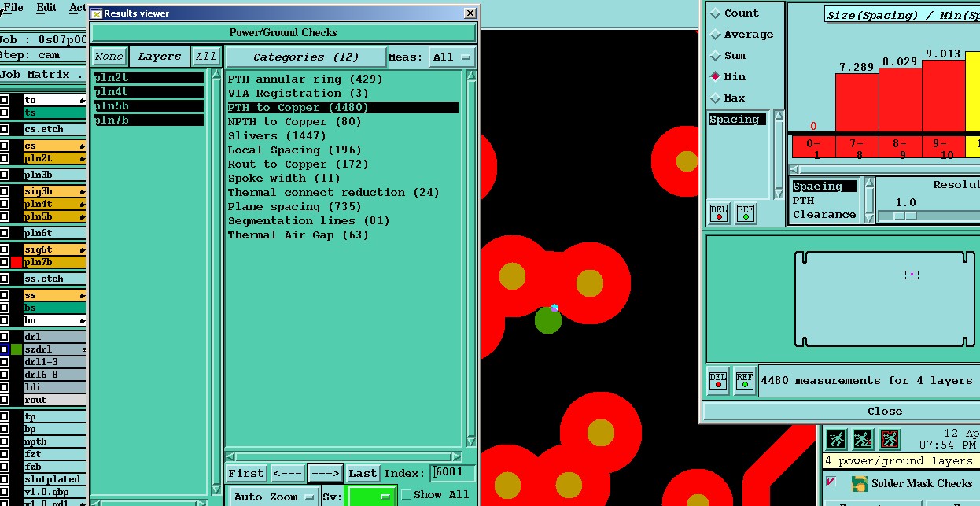Screen dimensions: 980x506
Task: Click the None layers button
Action: click(x=109, y=57)
